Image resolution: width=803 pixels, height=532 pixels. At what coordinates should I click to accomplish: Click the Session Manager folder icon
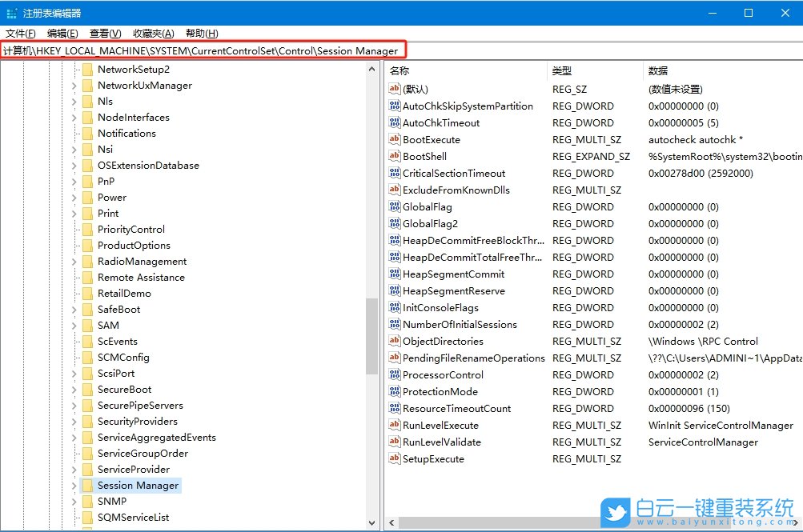tap(87, 485)
